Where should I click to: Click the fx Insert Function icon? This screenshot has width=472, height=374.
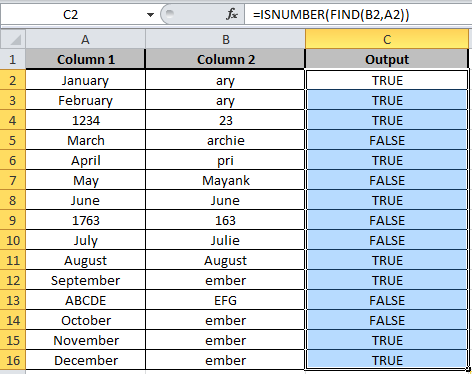pyautogui.click(x=232, y=14)
